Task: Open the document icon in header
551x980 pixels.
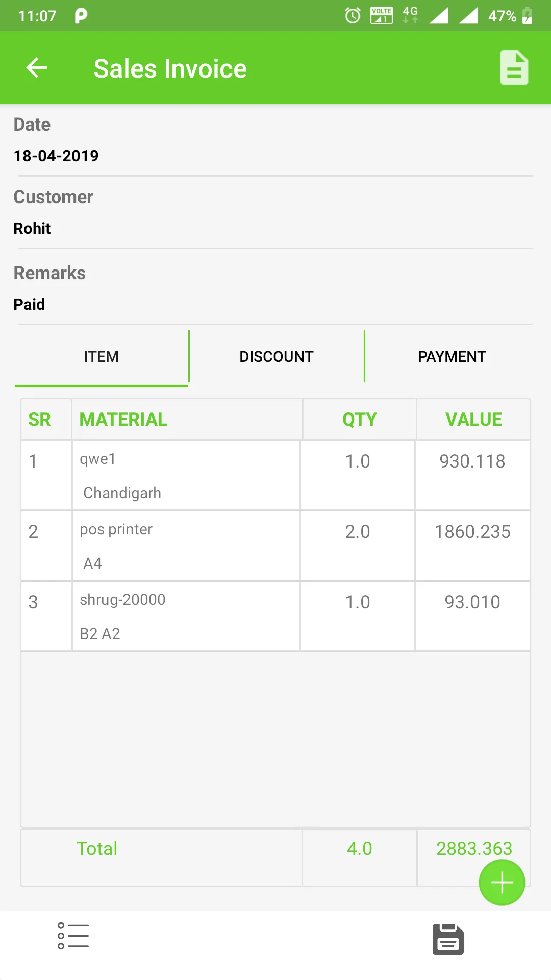Action: (514, 68)
